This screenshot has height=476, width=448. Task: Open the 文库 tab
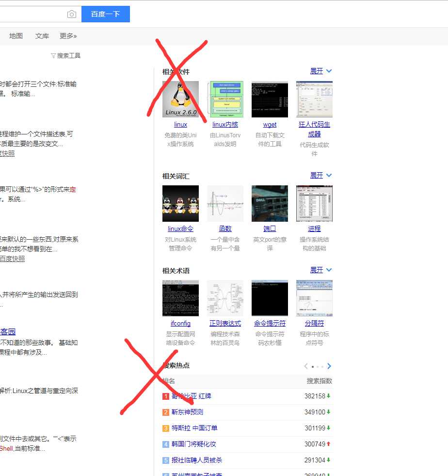pyautogui.click(x=42, y=36)
